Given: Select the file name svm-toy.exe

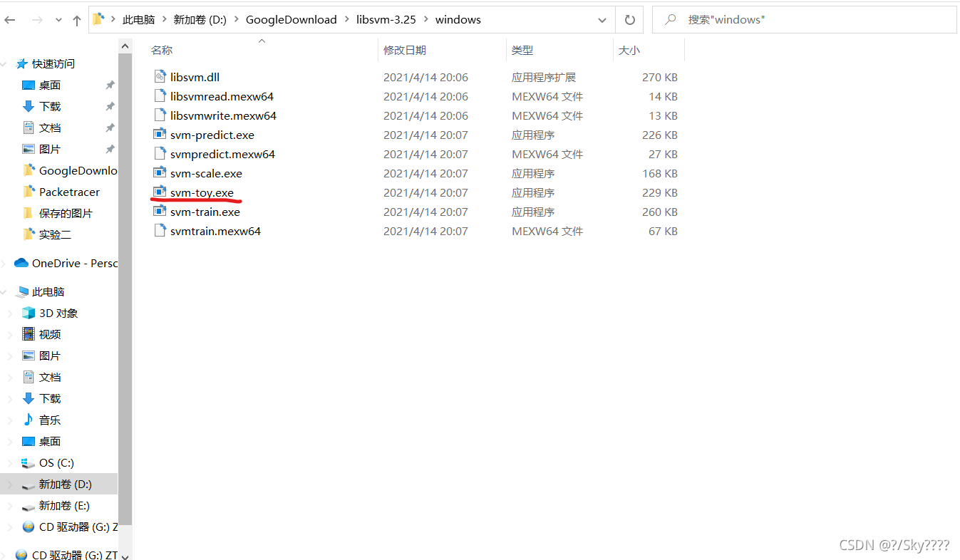Looking at the screenshot, I should (x=202, y=192).
